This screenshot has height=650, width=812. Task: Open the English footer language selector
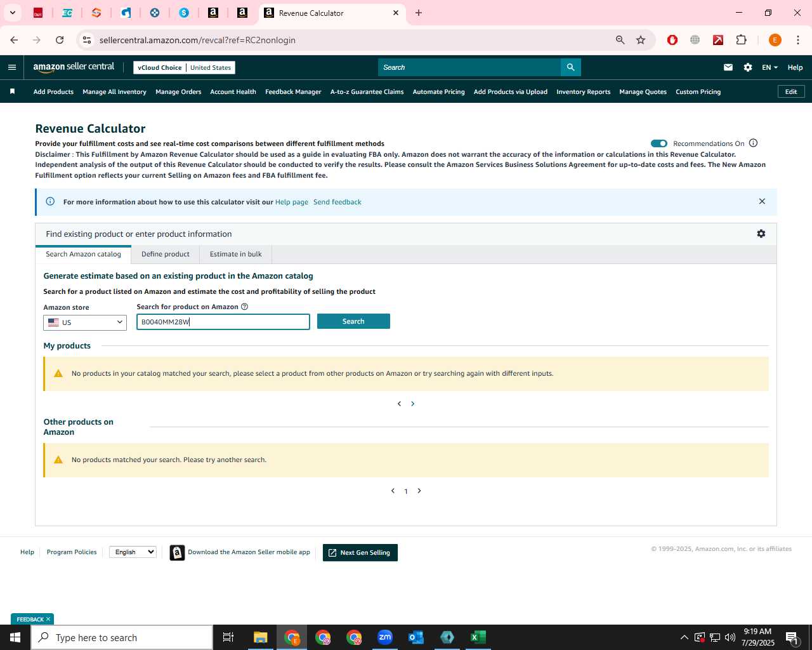(x=133, y=552)
